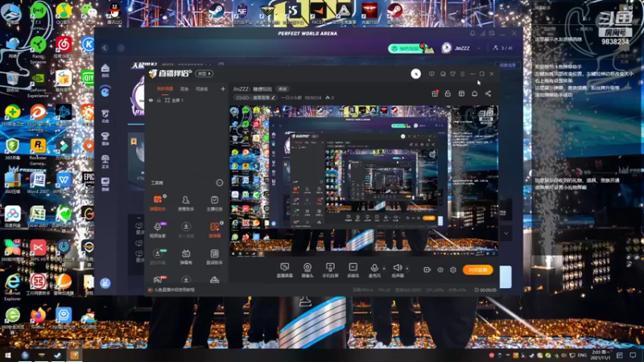Viewport: 644px width, 362px height.
Task: Click the 3/41 member counter
Action: 502,48
